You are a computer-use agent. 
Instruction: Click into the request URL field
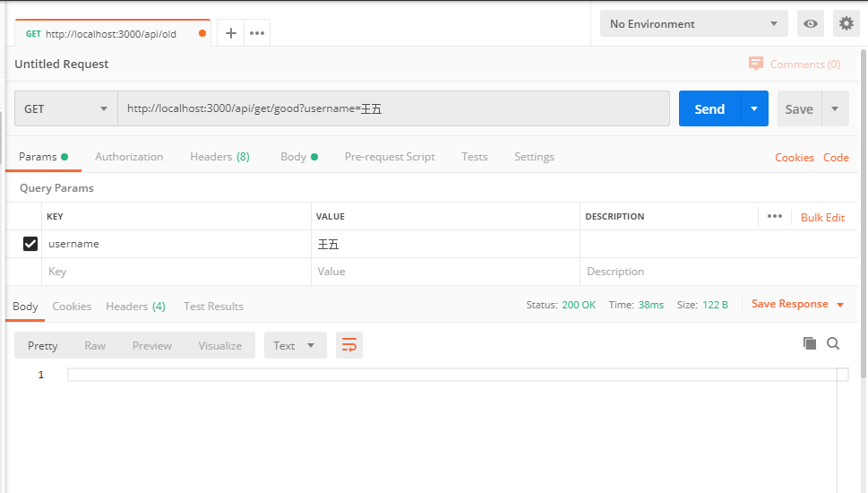click(393, 108)
